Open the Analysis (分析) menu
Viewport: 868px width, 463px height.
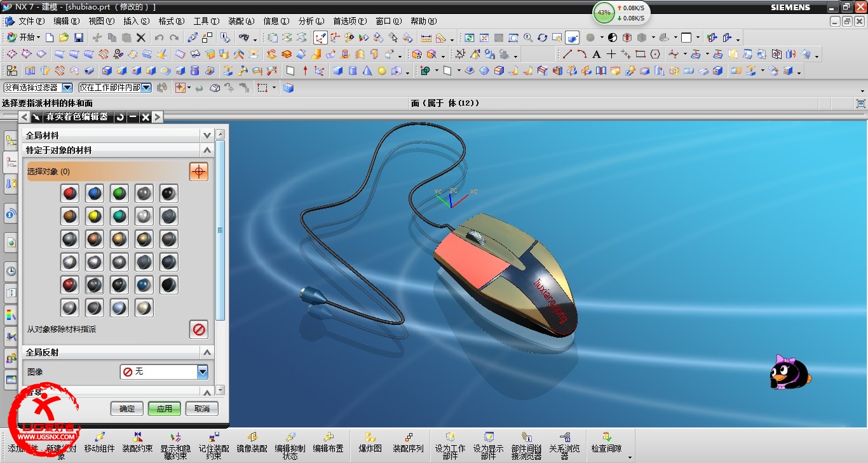[x=311, y=21]
